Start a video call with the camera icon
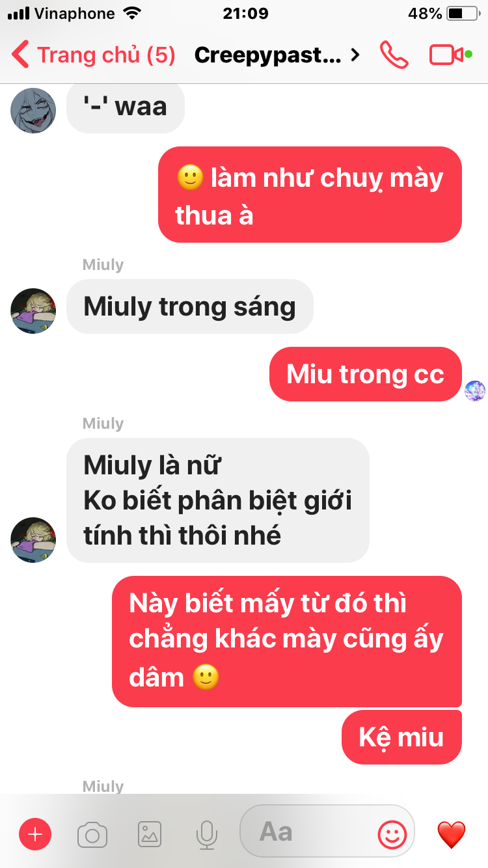488x868 pixels. pyautogui.click(x=450, y=55)
